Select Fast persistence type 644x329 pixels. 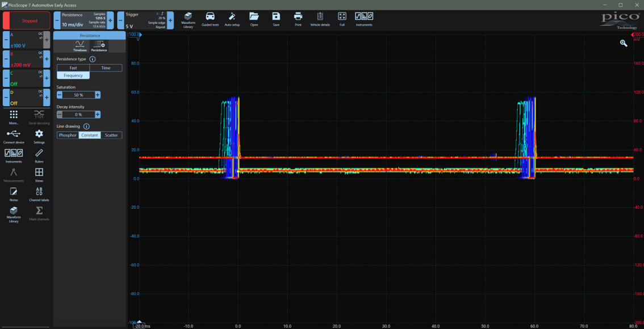(73, 68)
